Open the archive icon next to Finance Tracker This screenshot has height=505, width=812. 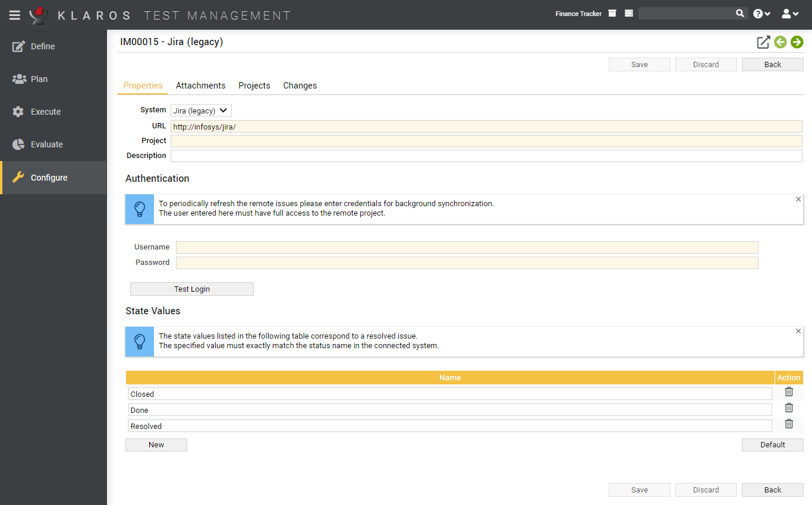[612, 12]
